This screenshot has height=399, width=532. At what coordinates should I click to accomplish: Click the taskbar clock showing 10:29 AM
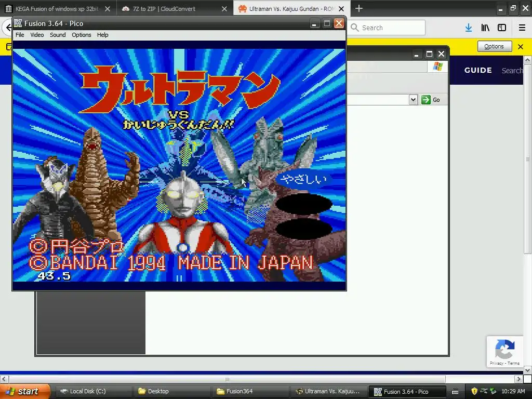coord(513,391)
